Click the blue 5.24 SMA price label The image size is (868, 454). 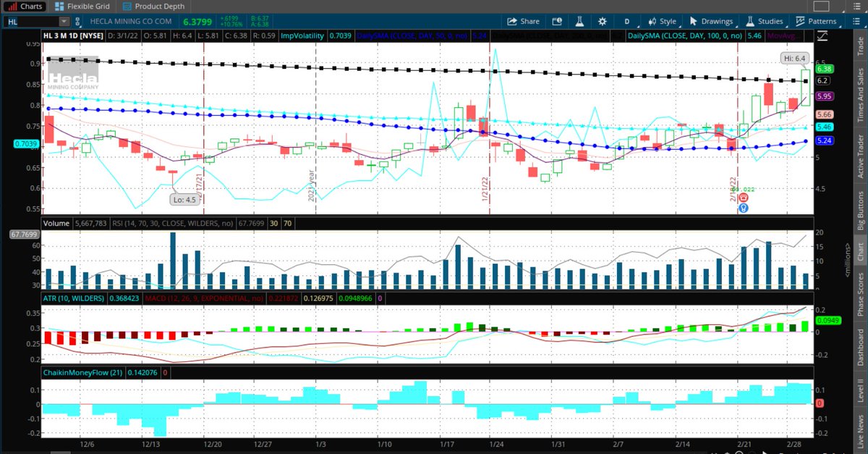coord(825,140)
